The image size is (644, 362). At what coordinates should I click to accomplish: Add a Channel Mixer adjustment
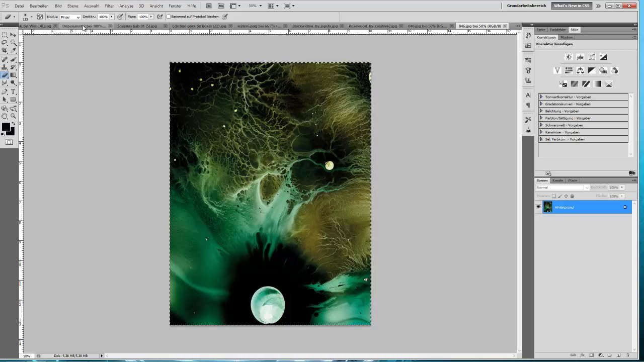click(614, 70)
